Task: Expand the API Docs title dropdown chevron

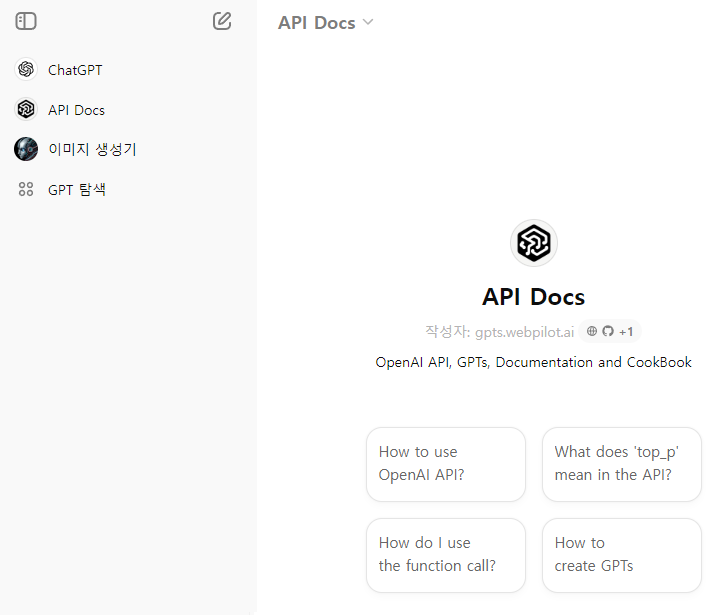Action: pos(368,22)
